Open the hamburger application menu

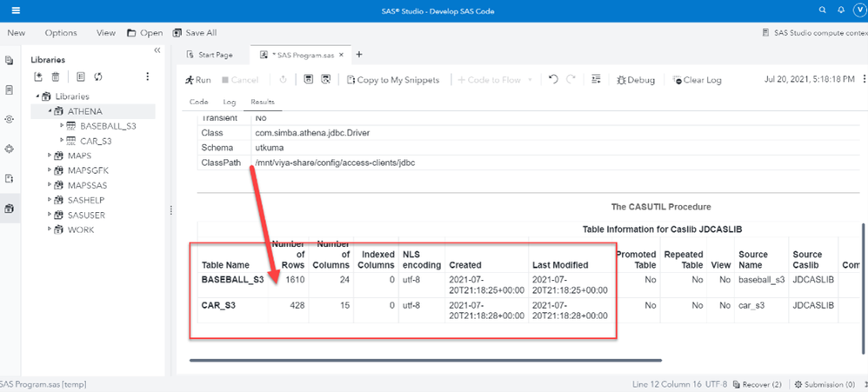pos(16,10)
